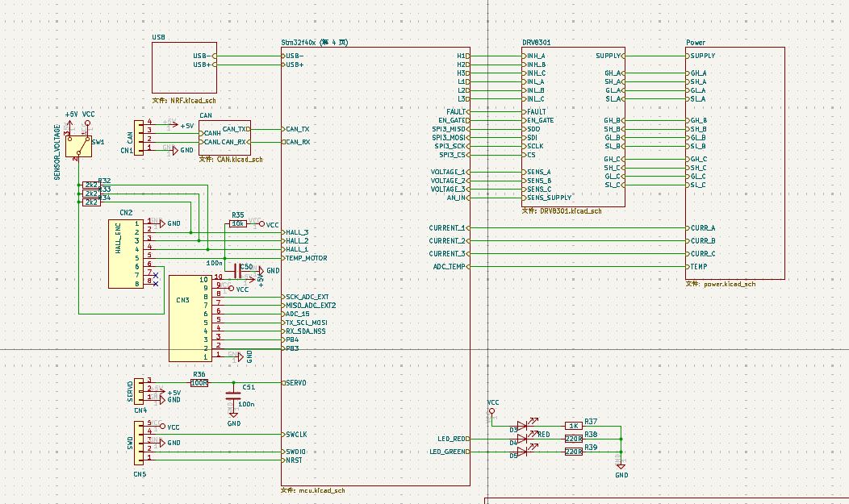This screenshot has width=849, height=504.
Task: Select the C51 100n capacitor symbol
Action: pos(233,395)
